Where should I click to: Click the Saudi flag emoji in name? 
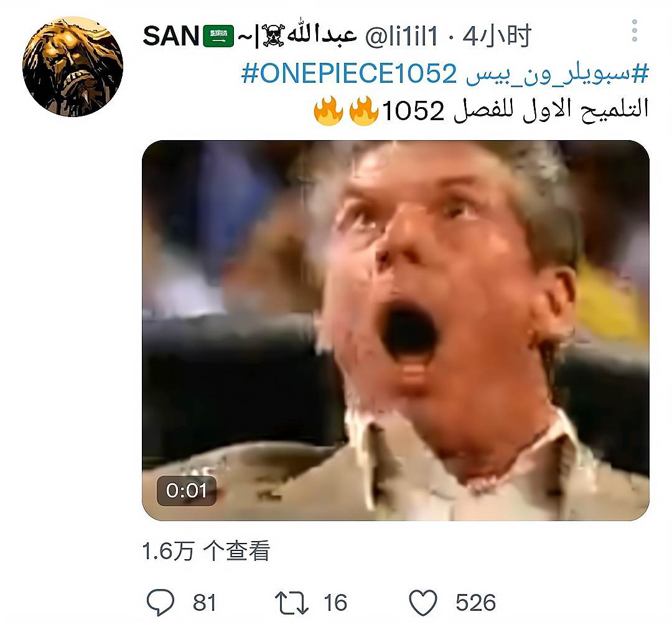[218, 36]
